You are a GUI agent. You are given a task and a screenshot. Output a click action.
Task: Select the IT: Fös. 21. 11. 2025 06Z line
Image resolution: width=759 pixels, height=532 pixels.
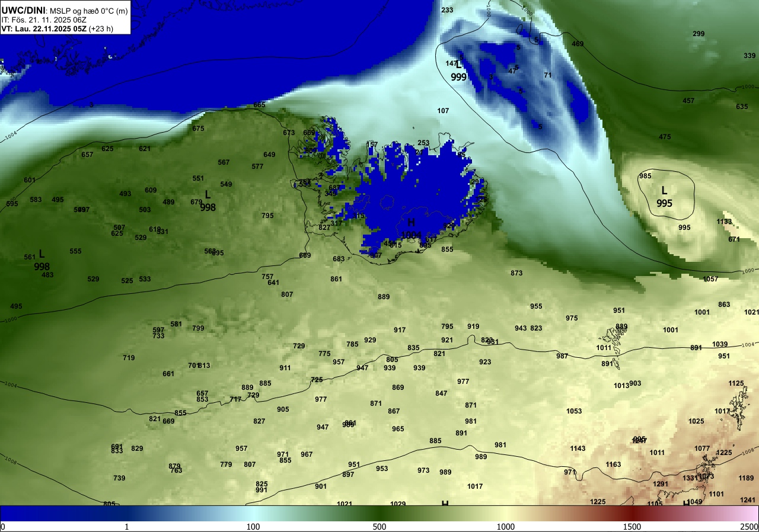pyautogui.click(x=43, y=20)
